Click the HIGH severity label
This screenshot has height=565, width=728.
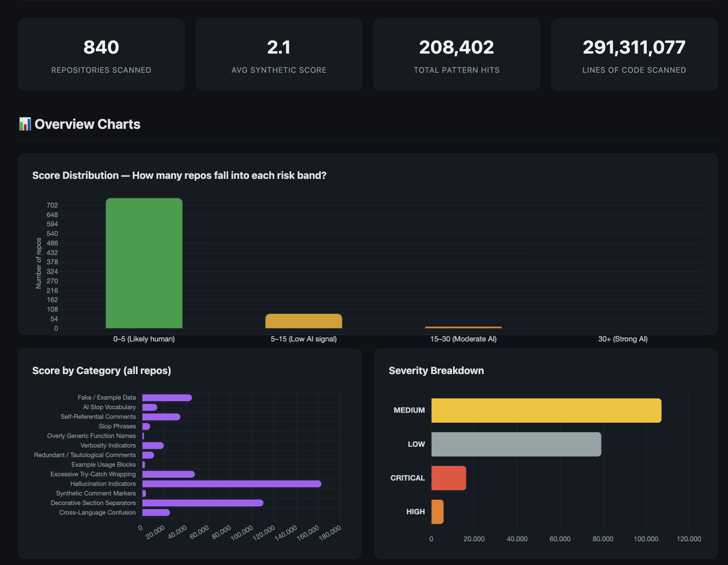click(415, 512)
